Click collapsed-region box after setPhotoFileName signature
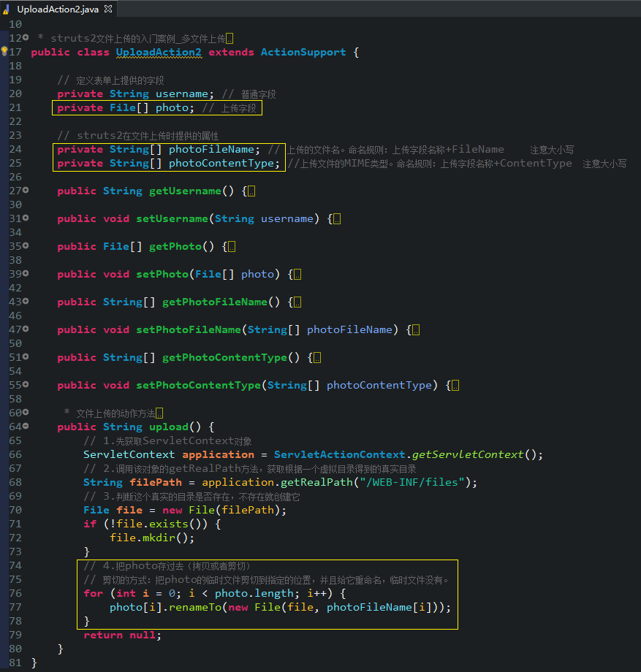This screenshot has height=672, width=641. click(416, 330)
